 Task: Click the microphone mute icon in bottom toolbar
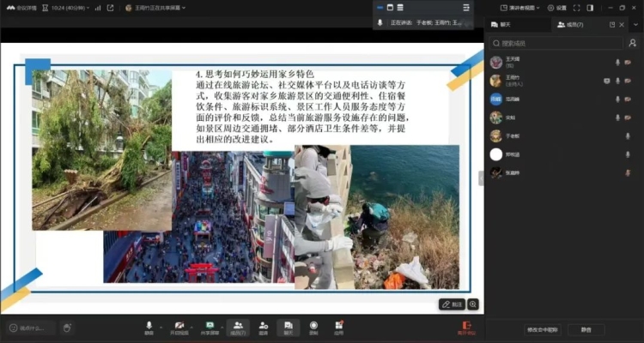(x=149, y=326)
